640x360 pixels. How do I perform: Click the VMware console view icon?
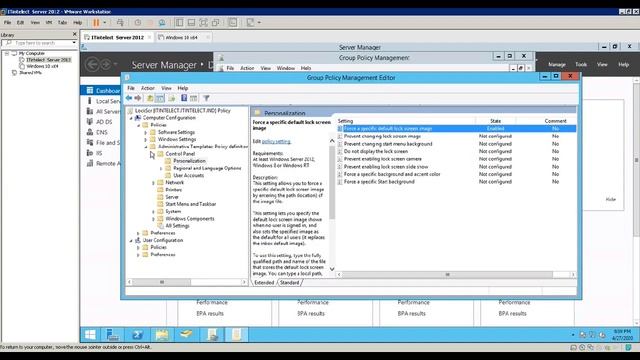tap(233, 22)
